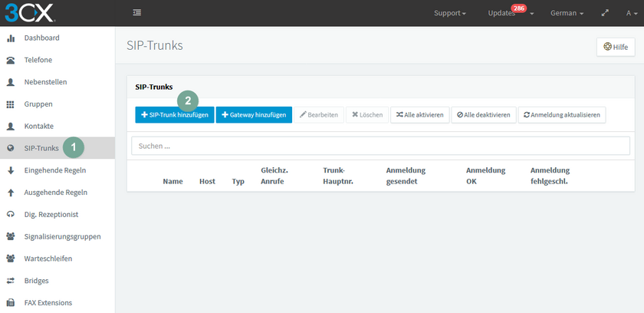Open the user account A dropdown
The height and width of the screenshot is (313, 644).
pyautogui.click(x=632, y=13)
